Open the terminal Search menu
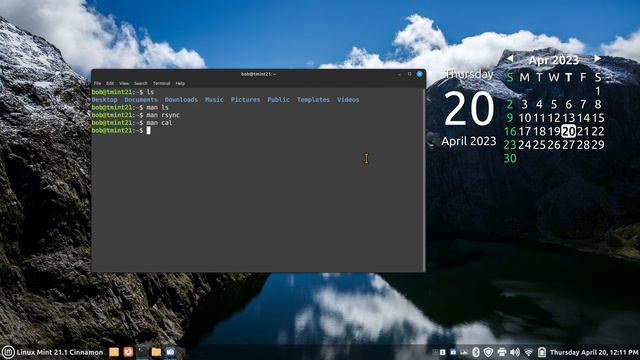The width and height of the screenshot is (640, 360). click(141, 83)
